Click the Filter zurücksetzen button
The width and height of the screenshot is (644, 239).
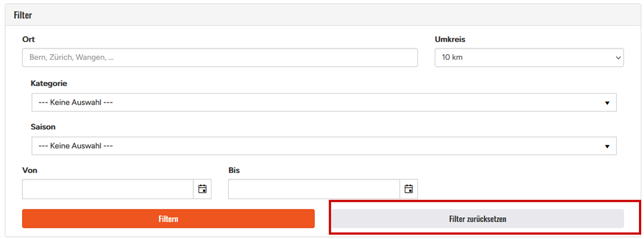[477, 219]
